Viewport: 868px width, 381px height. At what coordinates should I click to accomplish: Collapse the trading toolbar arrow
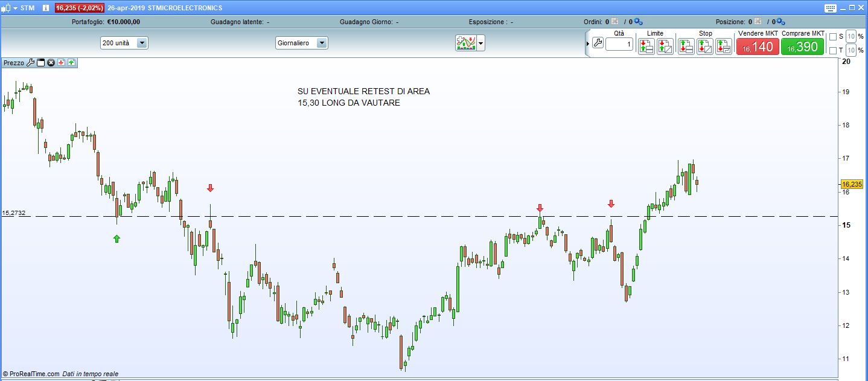pos(589,43)
